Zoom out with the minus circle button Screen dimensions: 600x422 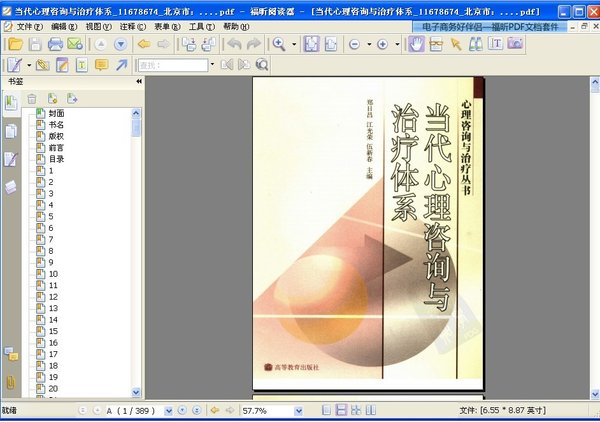(x=354, y=44)
